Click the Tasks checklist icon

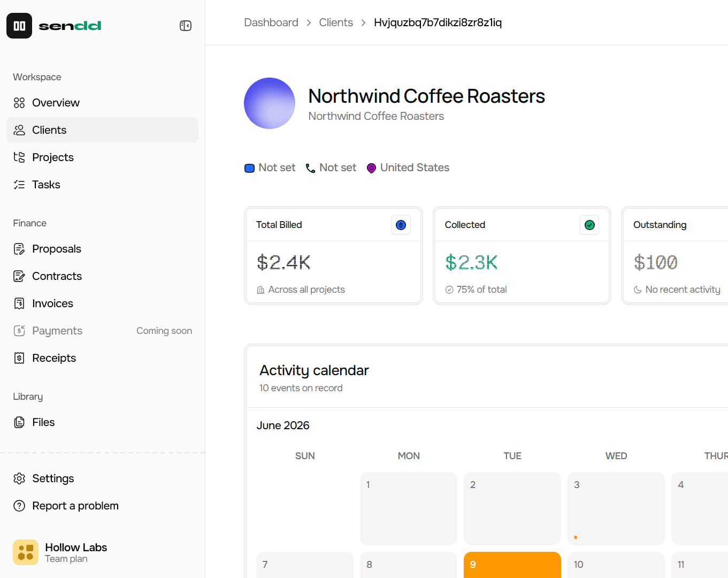coord(19,185)
